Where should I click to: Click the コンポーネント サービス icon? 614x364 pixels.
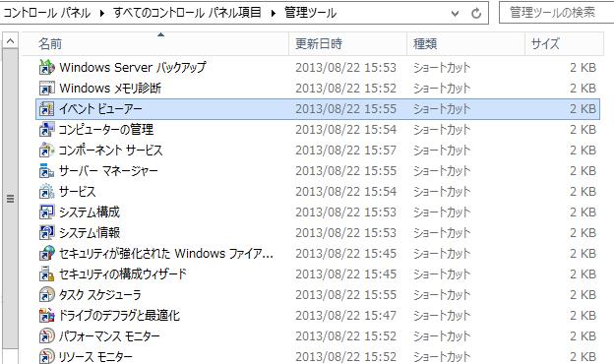click(x=46, y=151)
